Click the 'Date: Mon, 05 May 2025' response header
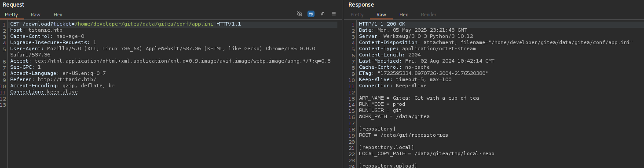The height and width of the screenshot is (168, 644). [x=413, y=30]
